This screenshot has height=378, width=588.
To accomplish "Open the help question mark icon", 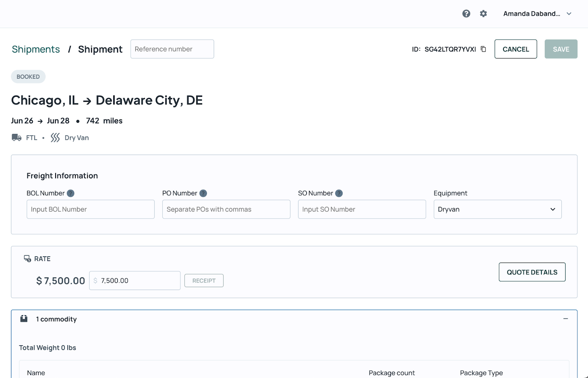I will pos(466,14).
